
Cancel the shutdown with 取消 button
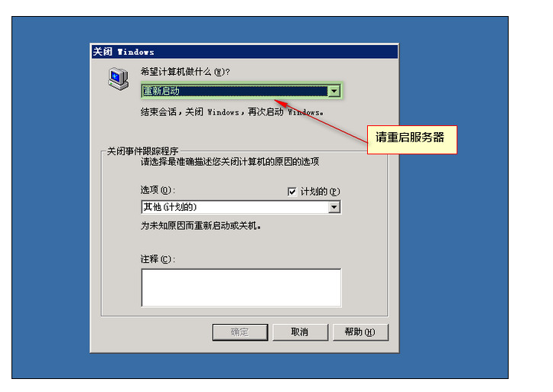300,332
